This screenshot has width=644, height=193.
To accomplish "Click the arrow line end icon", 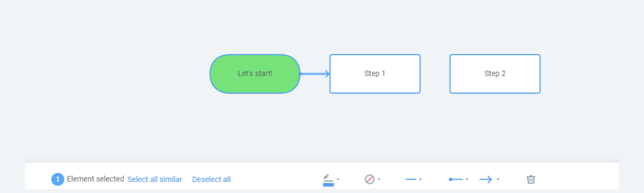I will point(486,179).
